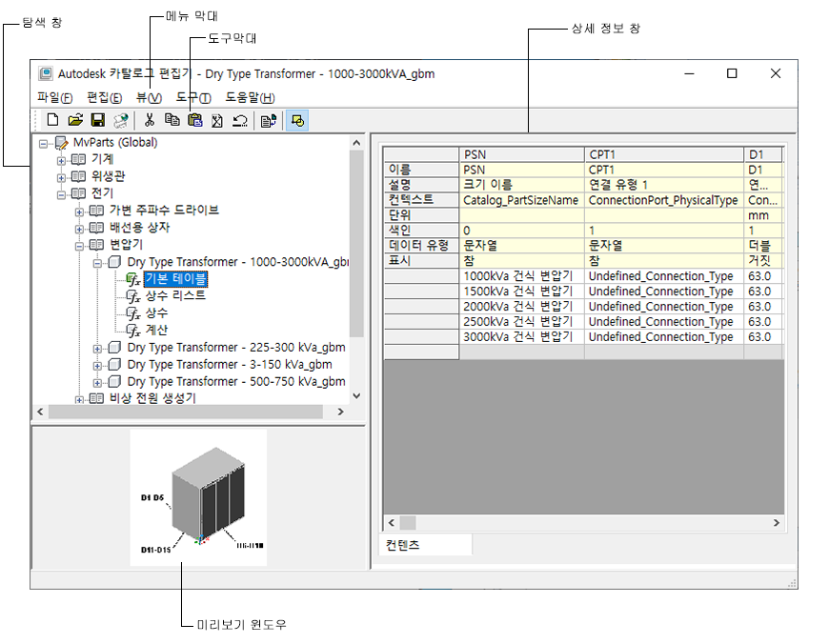This screenshot has width=829, height=644.
Task: Click the book icon beside 배선용 상자
Action: point(97,228)
